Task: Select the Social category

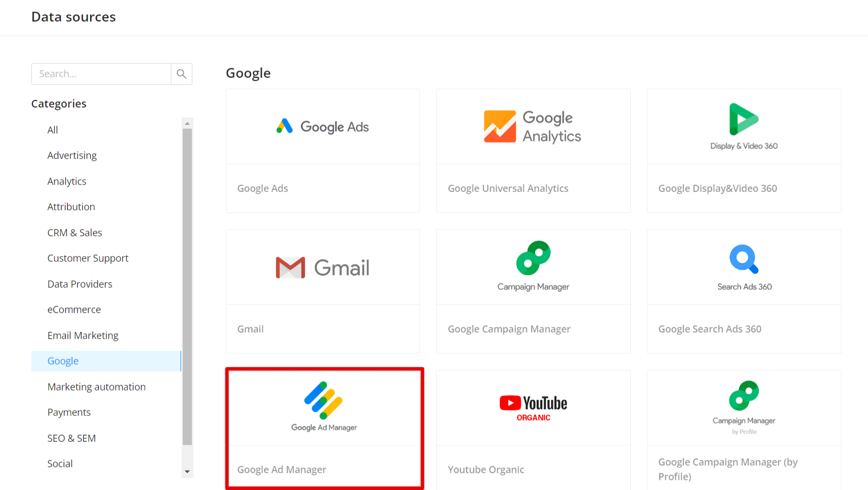Action: pos(60,463)
